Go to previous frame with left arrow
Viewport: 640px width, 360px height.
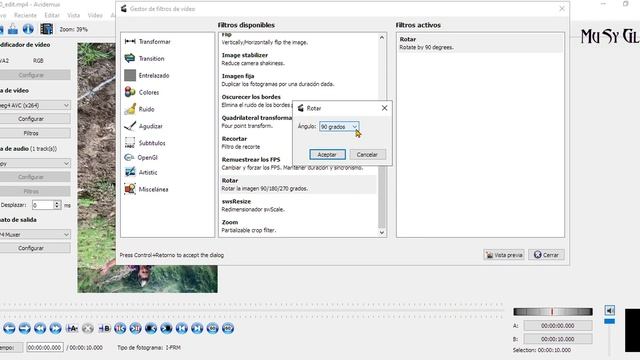[9, 328]
